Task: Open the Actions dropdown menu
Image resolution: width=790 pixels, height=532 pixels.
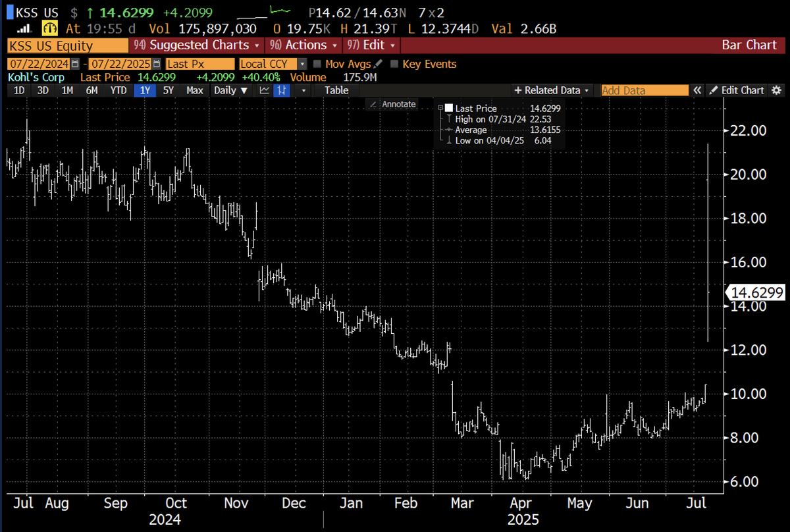Action: (x=303, y=45)
